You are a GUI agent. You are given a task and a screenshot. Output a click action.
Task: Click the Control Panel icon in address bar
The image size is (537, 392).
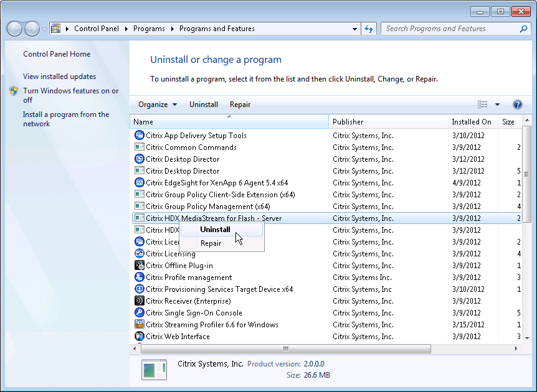(56, 29)
